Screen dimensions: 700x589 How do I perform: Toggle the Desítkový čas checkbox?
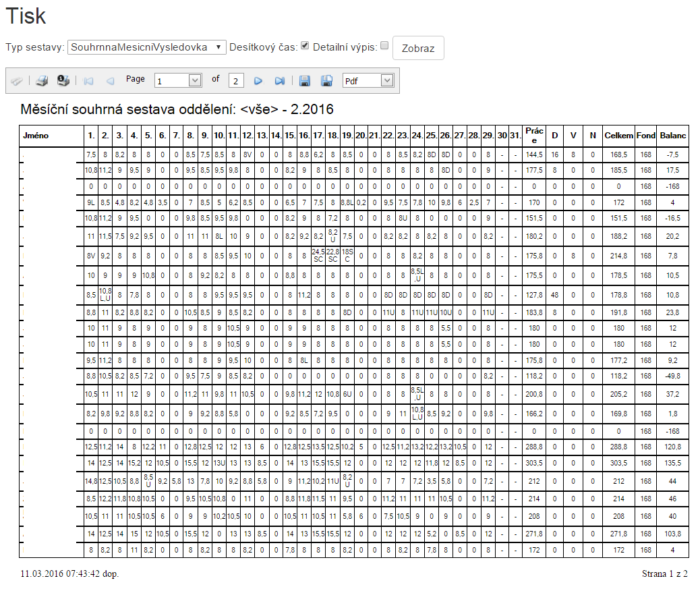[305, 46]
